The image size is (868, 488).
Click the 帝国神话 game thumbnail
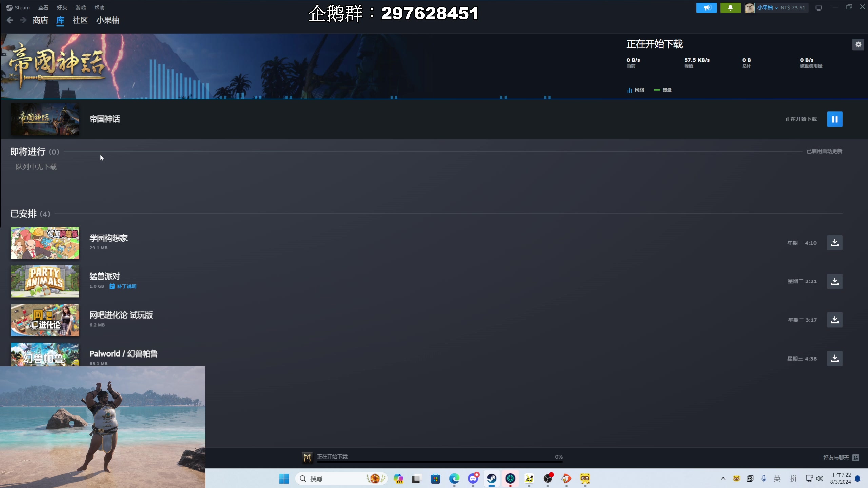(x=45, y=119)
